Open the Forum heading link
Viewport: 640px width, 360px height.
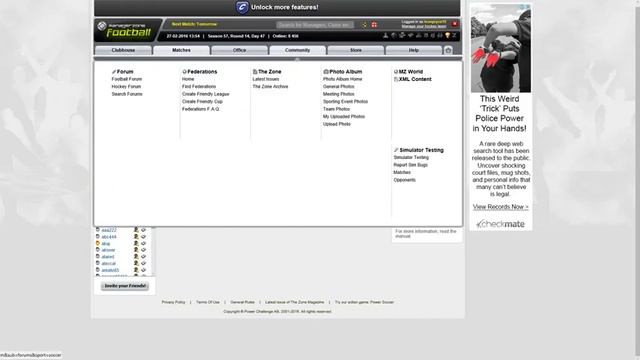point(125,71)
